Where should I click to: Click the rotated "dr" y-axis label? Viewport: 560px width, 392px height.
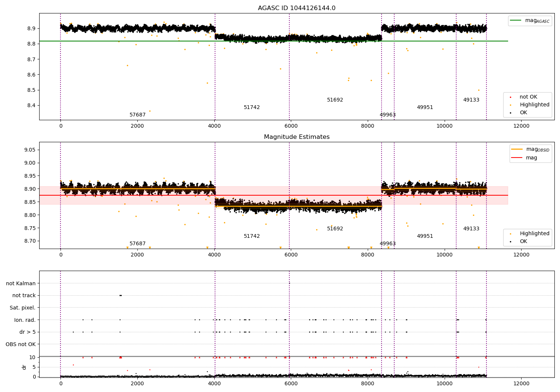(x=24, y=367)
